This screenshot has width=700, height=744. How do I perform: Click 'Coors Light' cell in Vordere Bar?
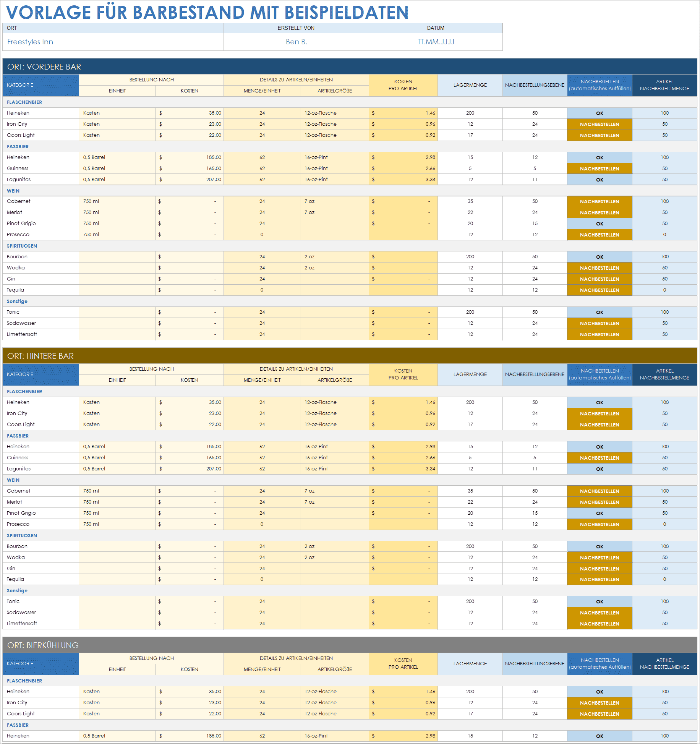pos(41,135)
